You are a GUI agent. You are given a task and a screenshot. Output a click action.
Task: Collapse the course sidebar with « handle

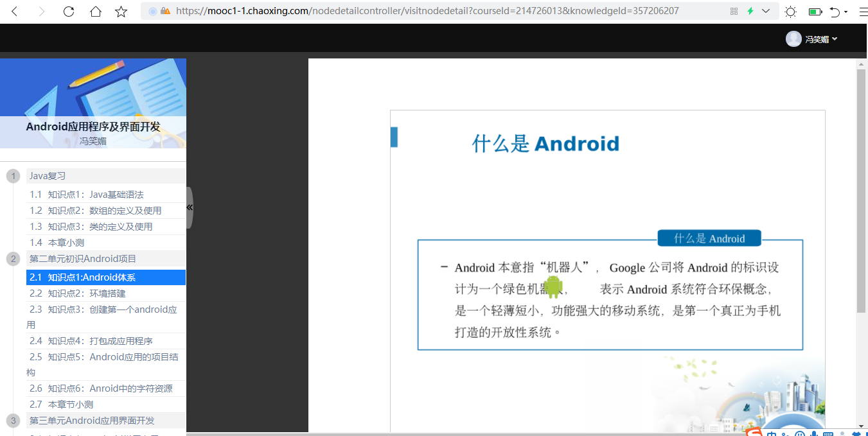tap(190, 207)
